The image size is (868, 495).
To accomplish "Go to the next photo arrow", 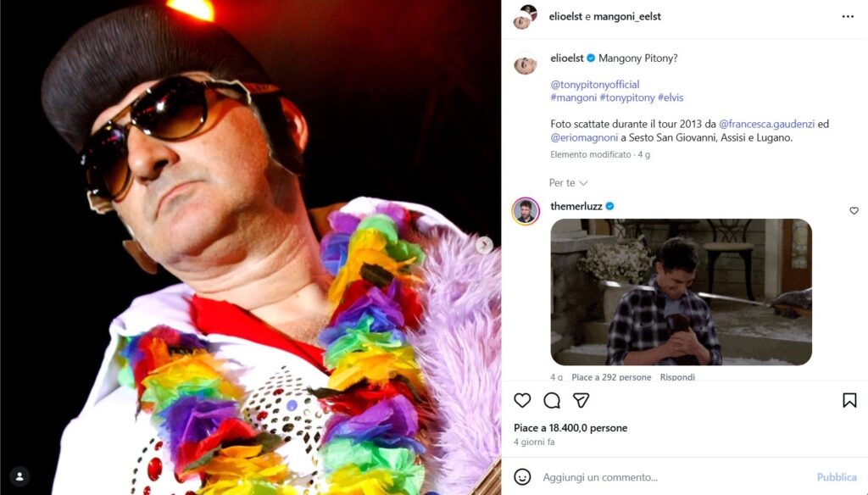I will tap(484, 245).
